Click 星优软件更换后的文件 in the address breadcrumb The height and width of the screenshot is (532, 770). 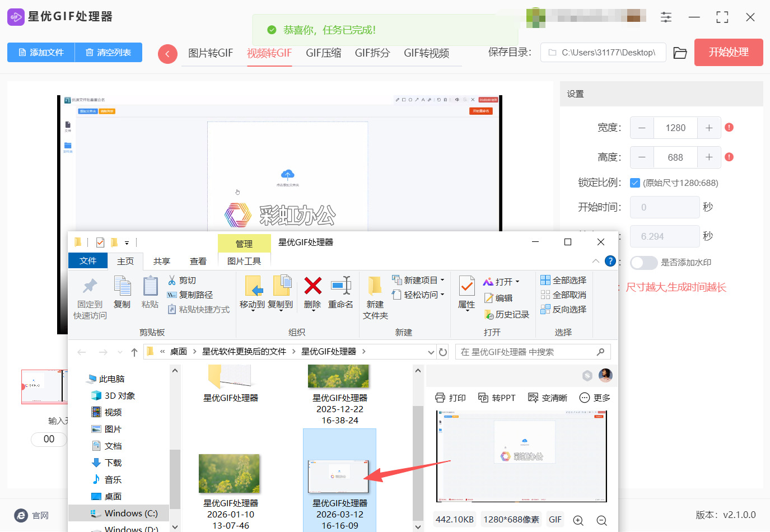tap(244, 352)
